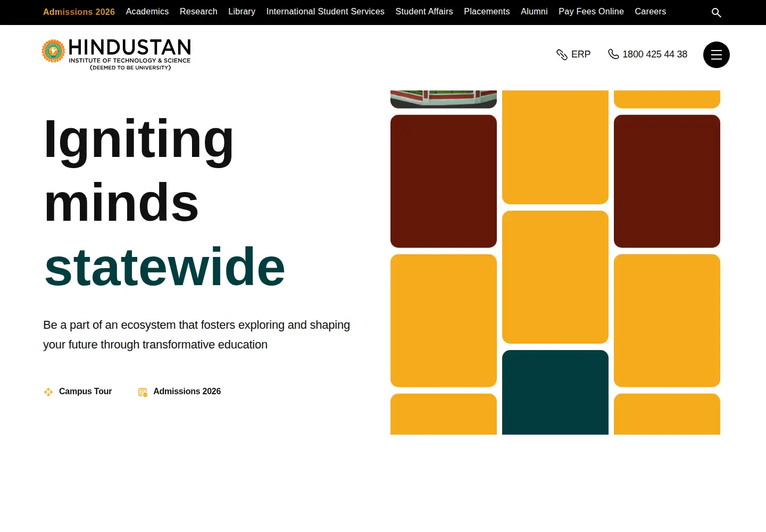Open the search magnifier icon
The height and width of the screenshot is (532, 766).
[x=717, y=13]
